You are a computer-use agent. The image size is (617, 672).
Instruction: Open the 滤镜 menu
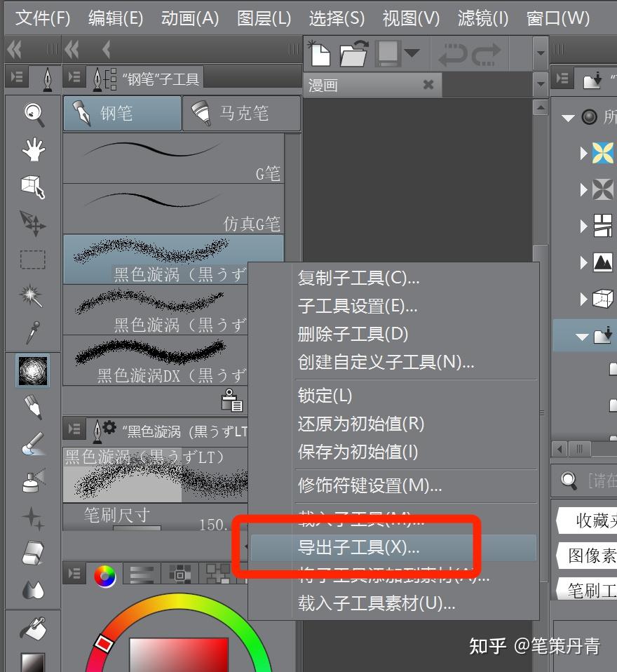pyautogui.click(x=482, y=18)
